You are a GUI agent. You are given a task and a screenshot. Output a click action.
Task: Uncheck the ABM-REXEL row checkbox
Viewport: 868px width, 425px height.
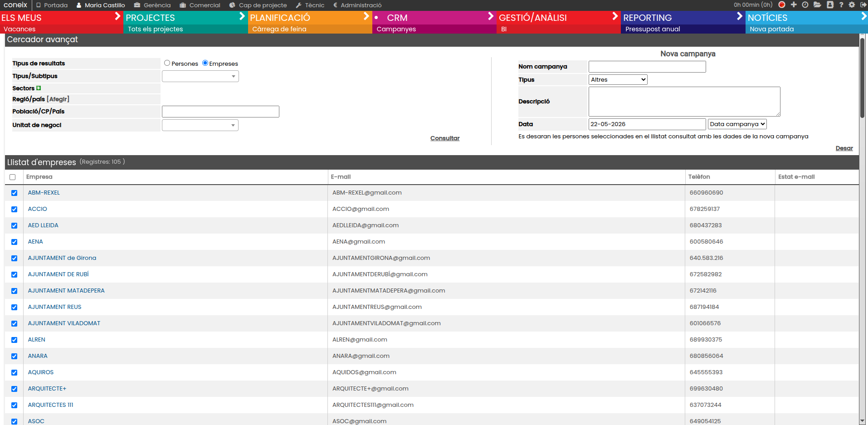pyautogui.click(x=14, y=193)
